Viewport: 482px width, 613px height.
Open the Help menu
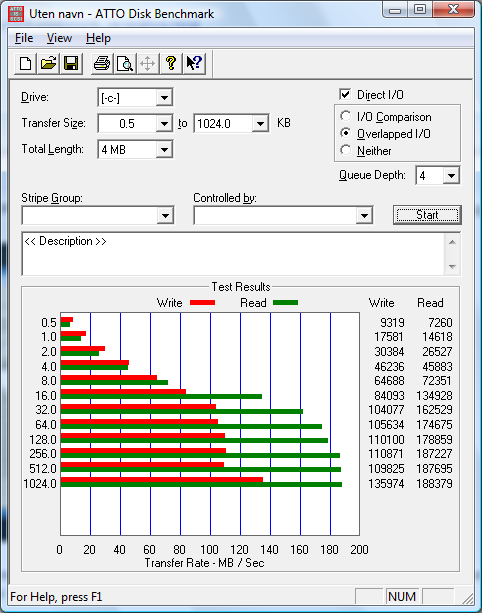pos(99,38)
